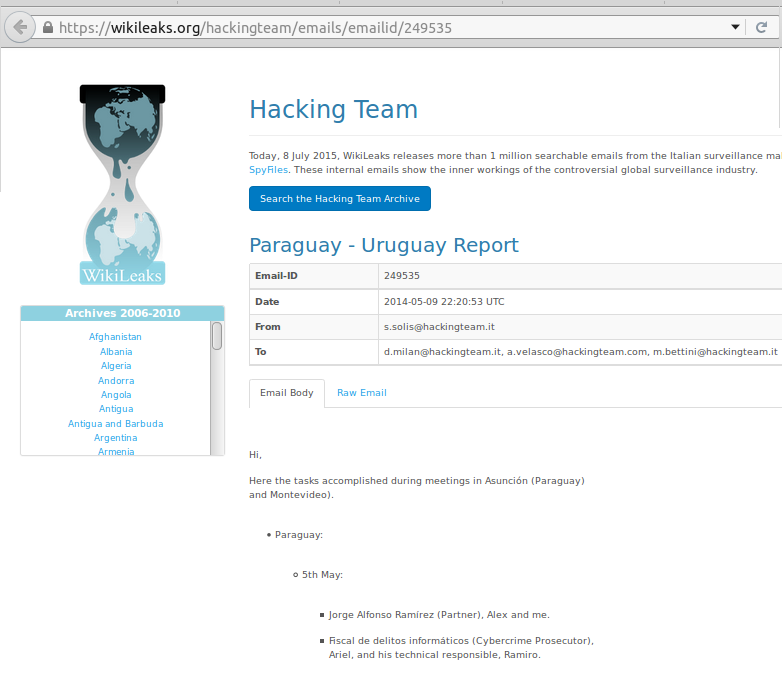Click the archives list scrollbar thumb
782x685 pixels.
pos(217,336)
